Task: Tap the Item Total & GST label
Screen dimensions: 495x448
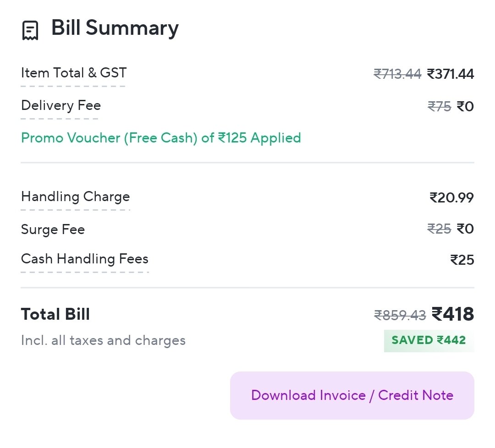Action: click(x=73, y=73)
